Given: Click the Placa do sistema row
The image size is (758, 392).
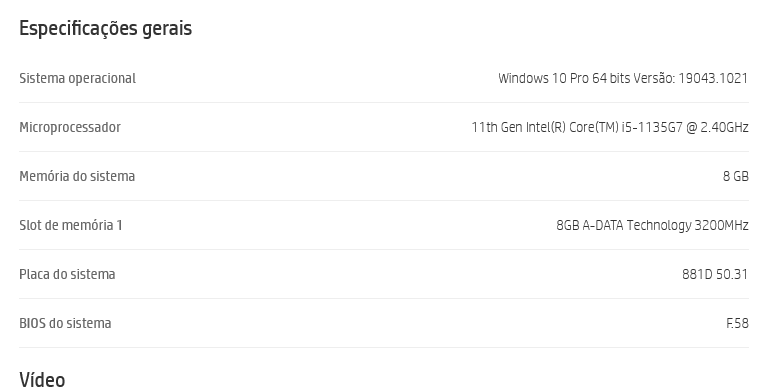Looking at the screenshot, I should (384, 274).
